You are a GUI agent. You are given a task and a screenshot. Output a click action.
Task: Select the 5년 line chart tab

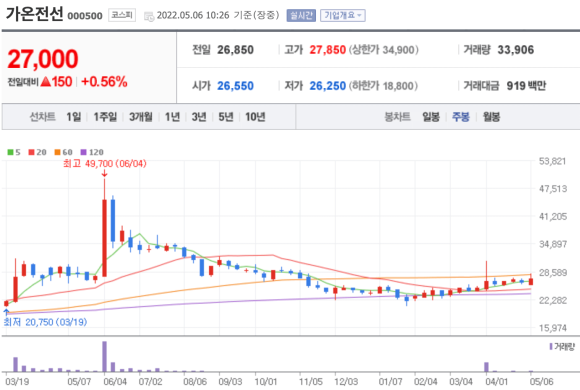pos(226,117)
